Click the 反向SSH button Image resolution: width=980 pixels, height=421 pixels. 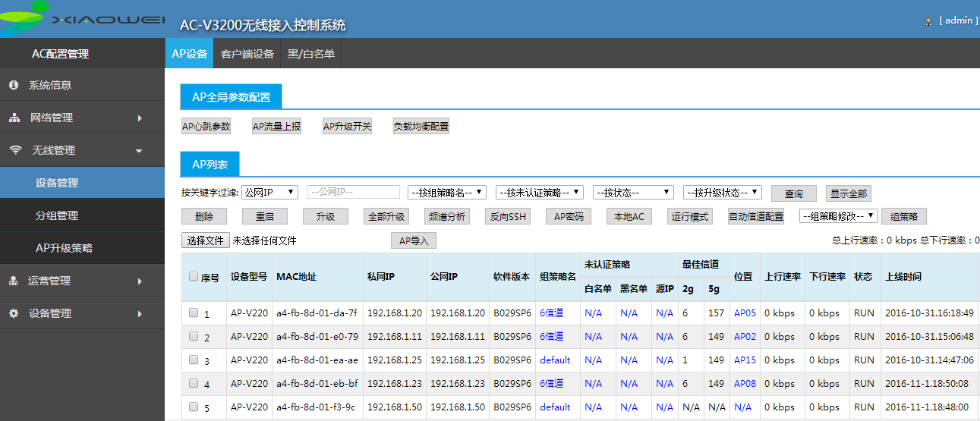click(x=508, y=216)
